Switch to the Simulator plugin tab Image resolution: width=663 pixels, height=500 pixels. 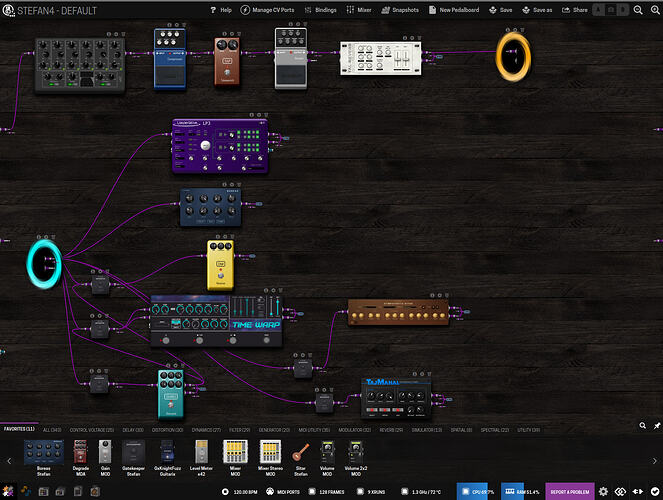(427, 429)
